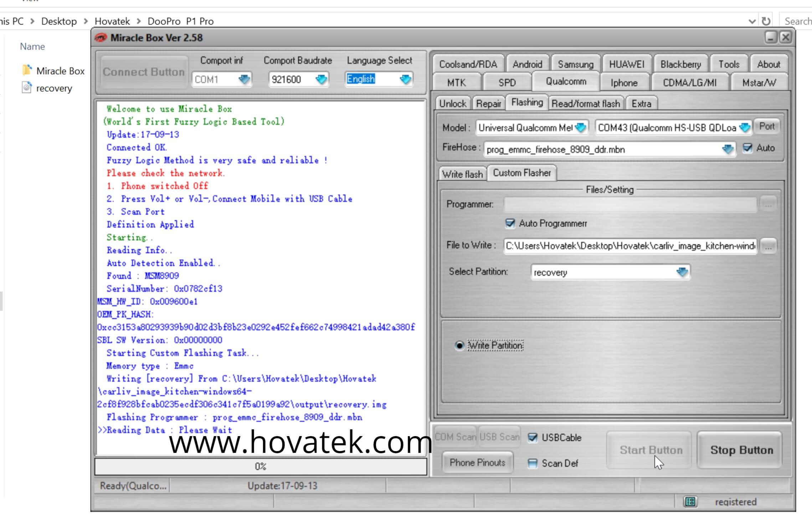
Task: Click the Port button
Action: pyautogui.click(x=767, y=126)
